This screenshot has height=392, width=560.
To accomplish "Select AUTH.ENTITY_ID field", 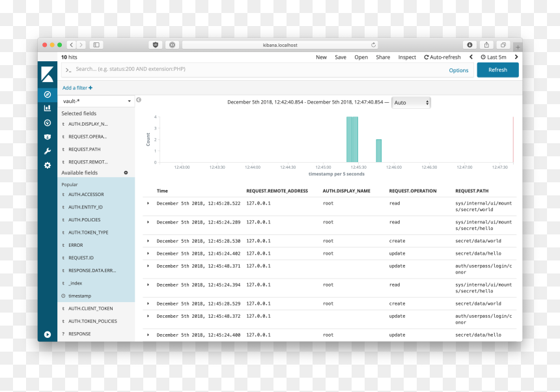I will pos(85,207).
